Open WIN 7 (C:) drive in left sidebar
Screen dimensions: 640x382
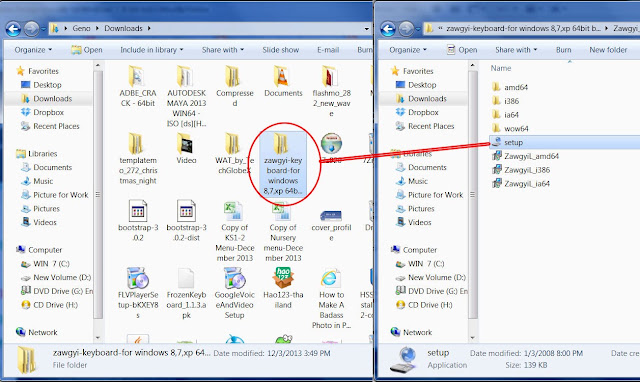45,264
